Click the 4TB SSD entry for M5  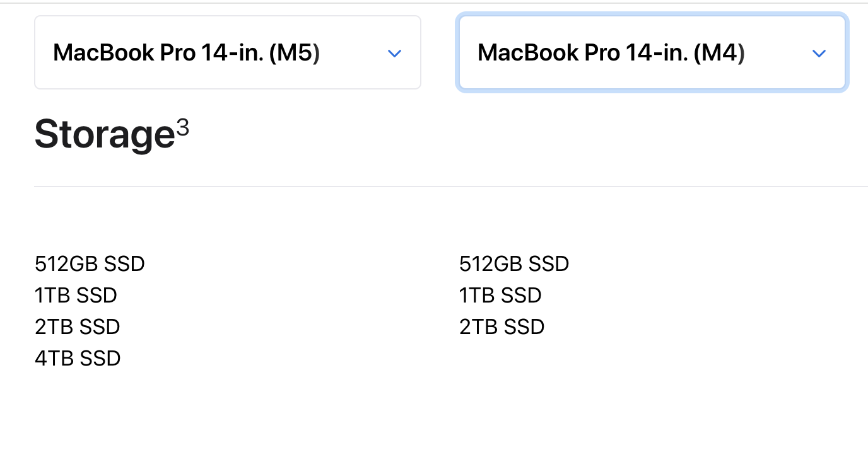click(78, 358)
